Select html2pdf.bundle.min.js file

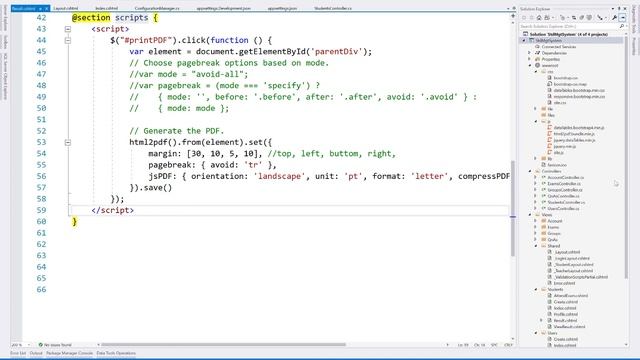click(x=574, y=134)
